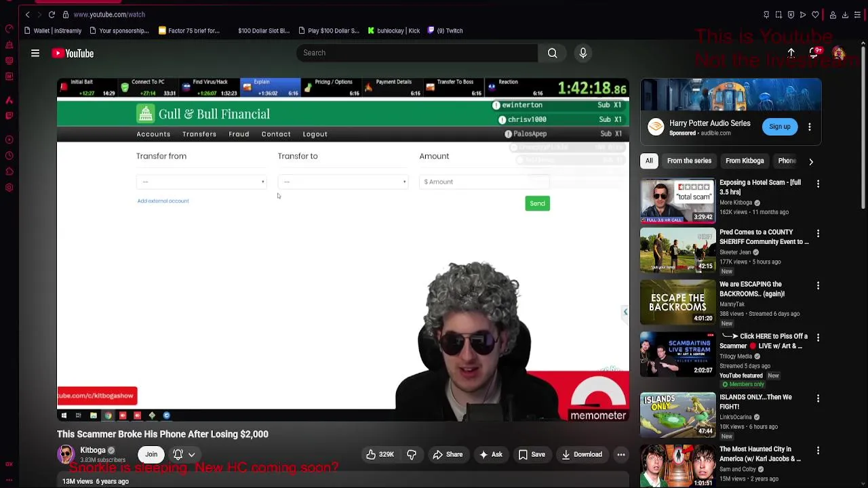
Task: Click Sign up on Harry Potter ad
Action: [780, 127]
